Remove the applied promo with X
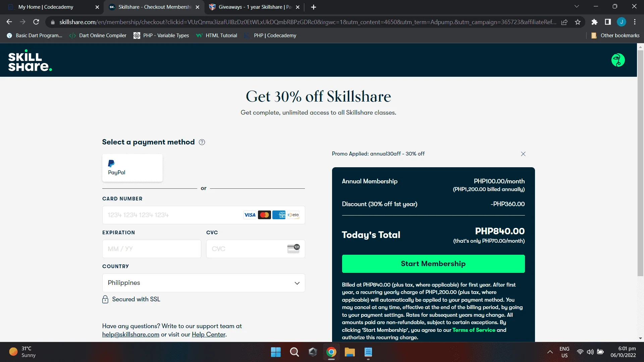 [x=523, y=154]
